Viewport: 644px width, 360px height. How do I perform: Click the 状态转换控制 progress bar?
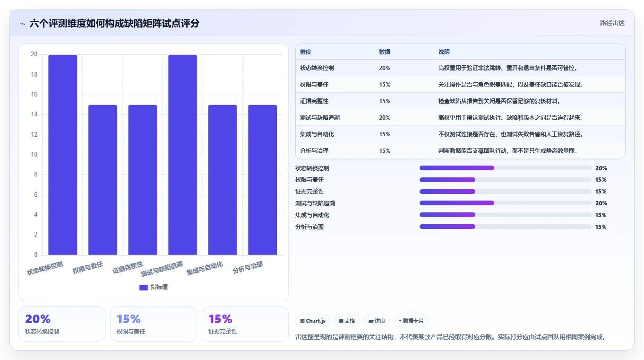(506, 168)
